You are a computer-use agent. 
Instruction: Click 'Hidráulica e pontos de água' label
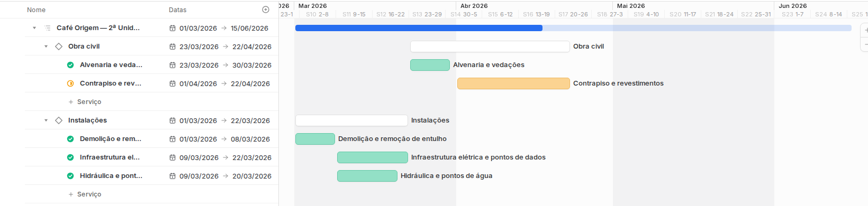point(446,176)
